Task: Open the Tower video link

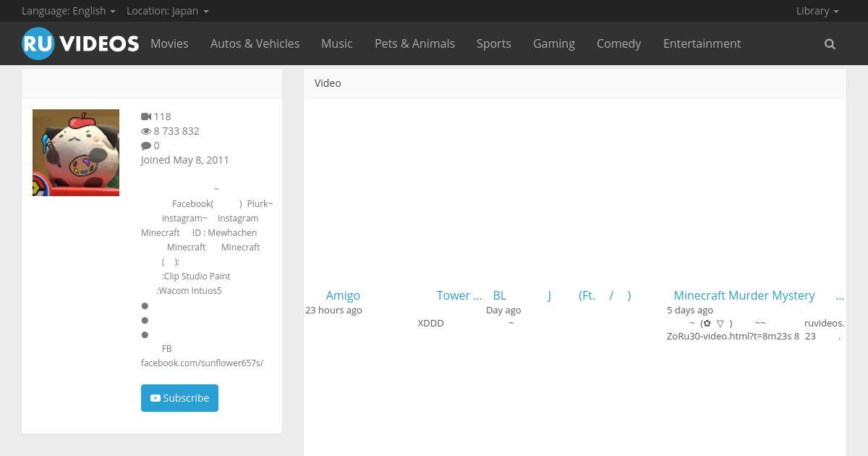Action: tap(459, 295)
